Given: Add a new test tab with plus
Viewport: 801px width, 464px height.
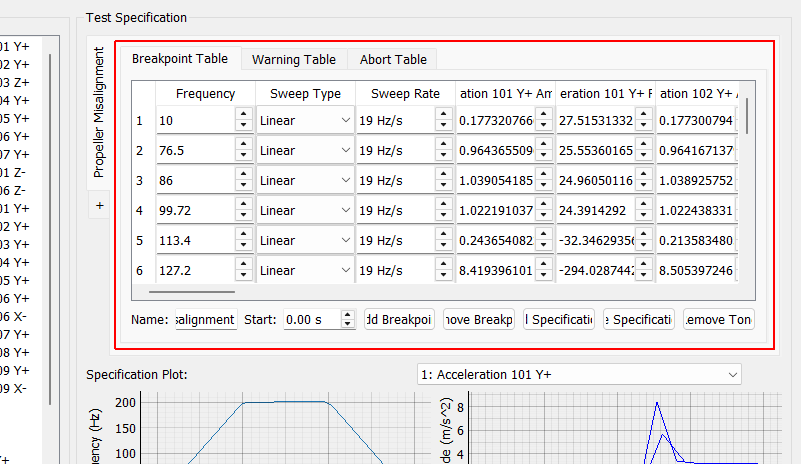Looking at the screenshot, I should [100, 205].
